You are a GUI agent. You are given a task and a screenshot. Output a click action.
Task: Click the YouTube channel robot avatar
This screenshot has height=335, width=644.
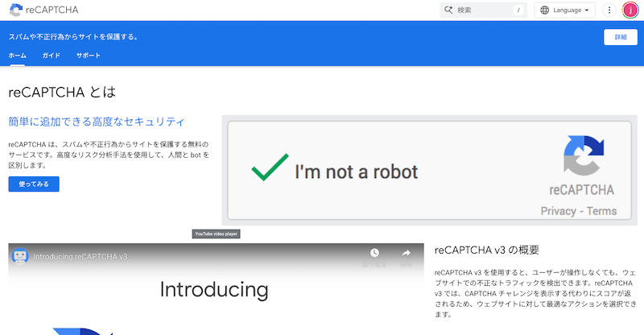[x=19, y=256]
